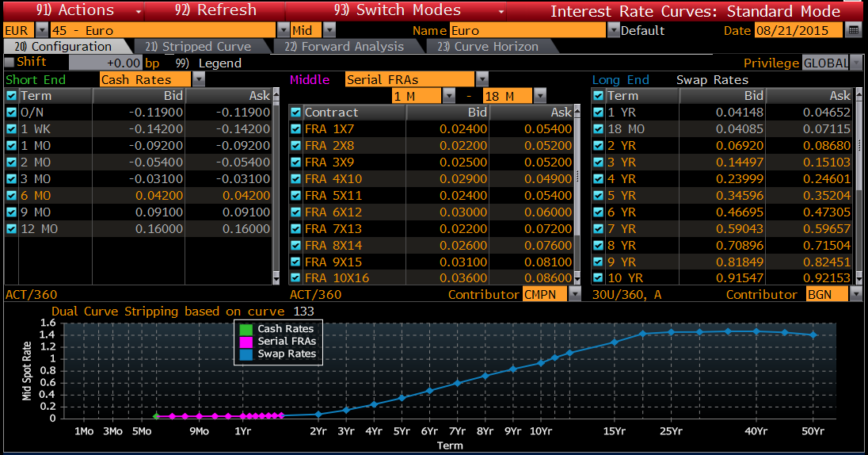868x455 pixels.
Task: Click the magenta Serial FRAs legend marker
Action: (246, 342)
